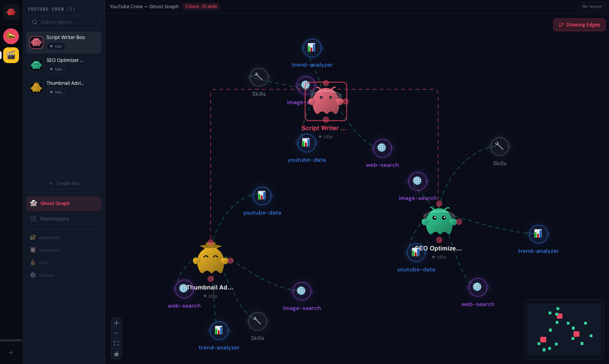609x364 pixels.
Task: Focus the Search agents field
Action: (64, 22)
